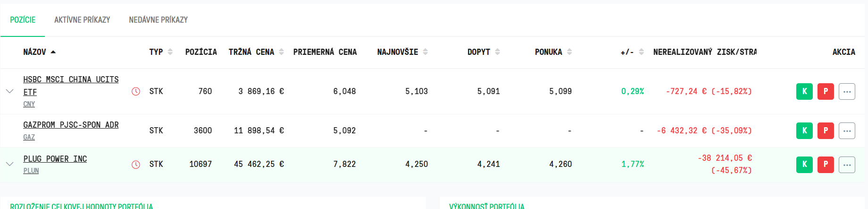Open more options menu for Plug Power row
The width and height of the screenshot is (868, 209).
pyautogui.click(x=847, y=165)
